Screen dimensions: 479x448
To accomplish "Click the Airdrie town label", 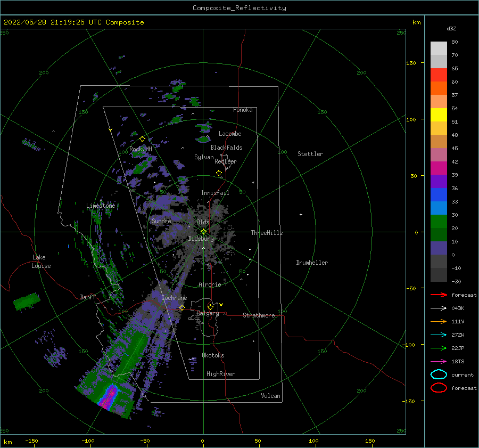I will click(x=210, y=284).
